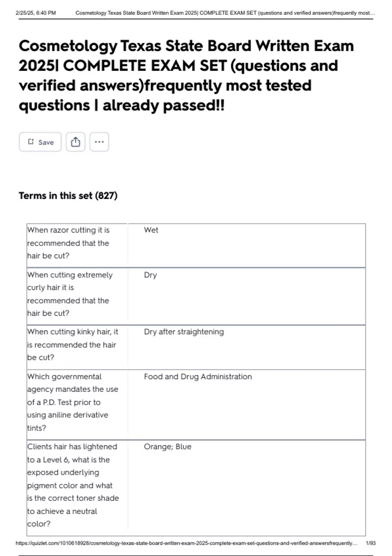The height and width of the screenshot is (556, 392).
Task: Click the 1/93 page number indicator
Action: tap(371, 543)
